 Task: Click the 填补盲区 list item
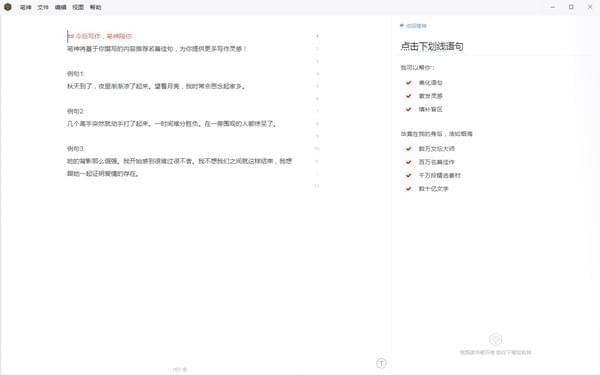pyautogui.click(x=430, y=109)
